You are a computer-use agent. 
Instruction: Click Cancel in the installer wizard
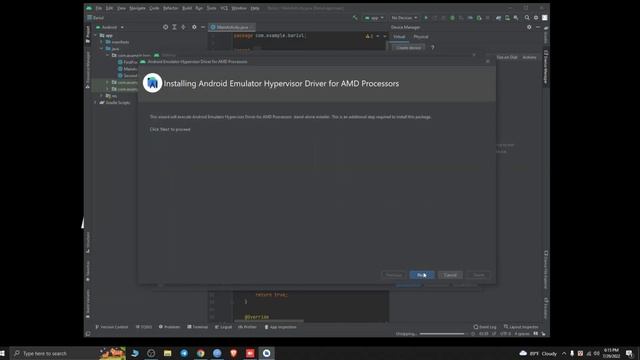click(x=450, y=275)
